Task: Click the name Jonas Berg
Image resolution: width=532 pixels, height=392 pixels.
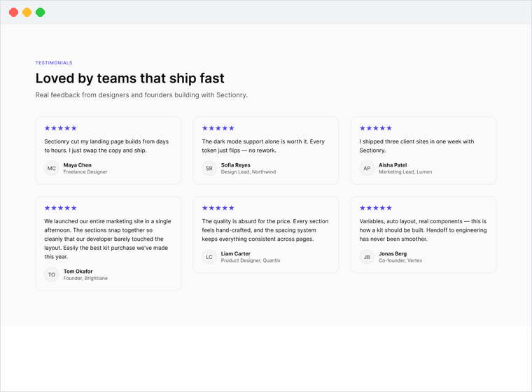Action: 393,253
